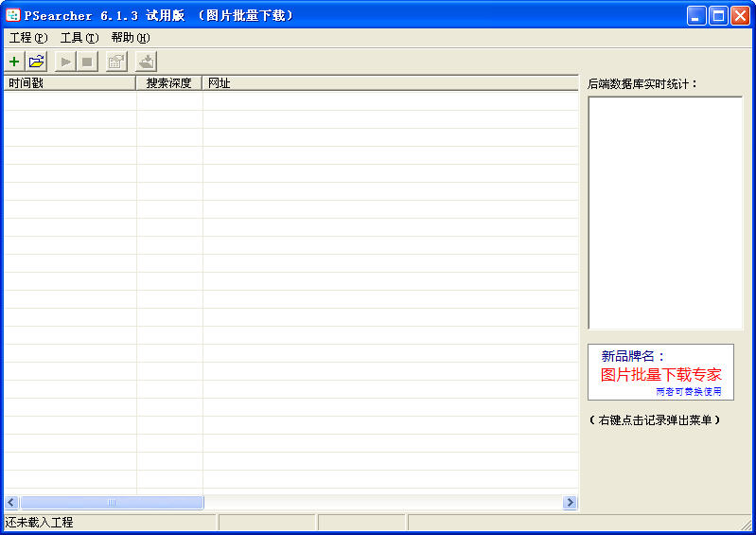
Task: Open project with the folder icon
Action: tap(36, 62)
